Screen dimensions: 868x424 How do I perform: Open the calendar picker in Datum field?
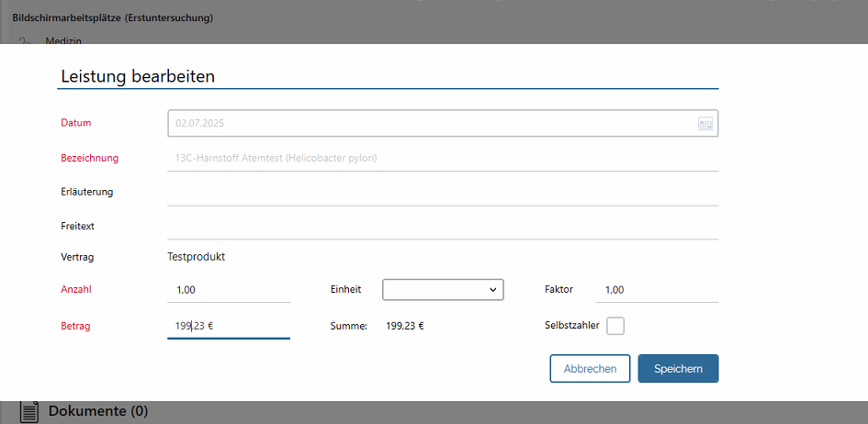coord(705,123)
